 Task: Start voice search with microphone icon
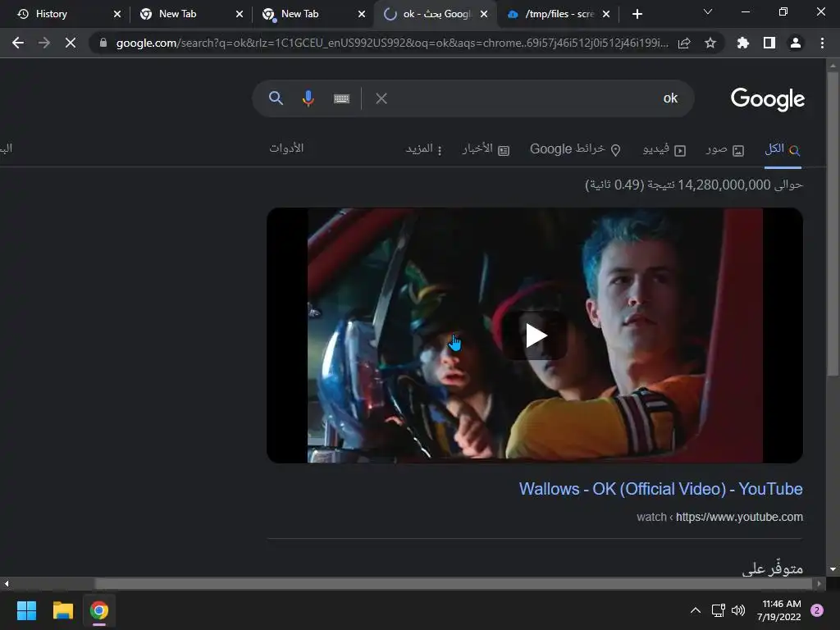308,98
